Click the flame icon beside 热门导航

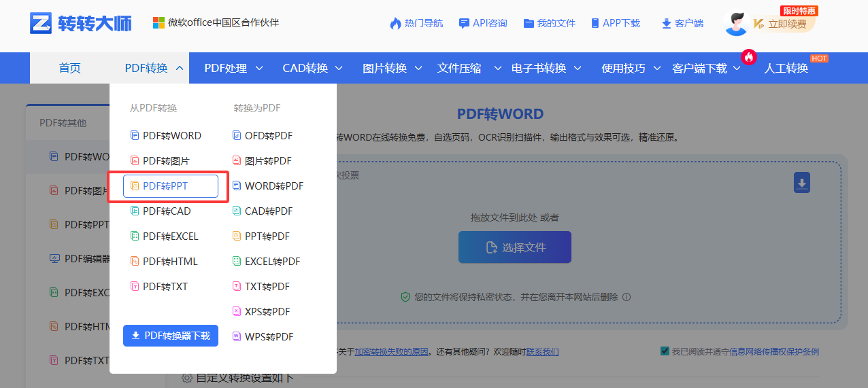(395, 23)
